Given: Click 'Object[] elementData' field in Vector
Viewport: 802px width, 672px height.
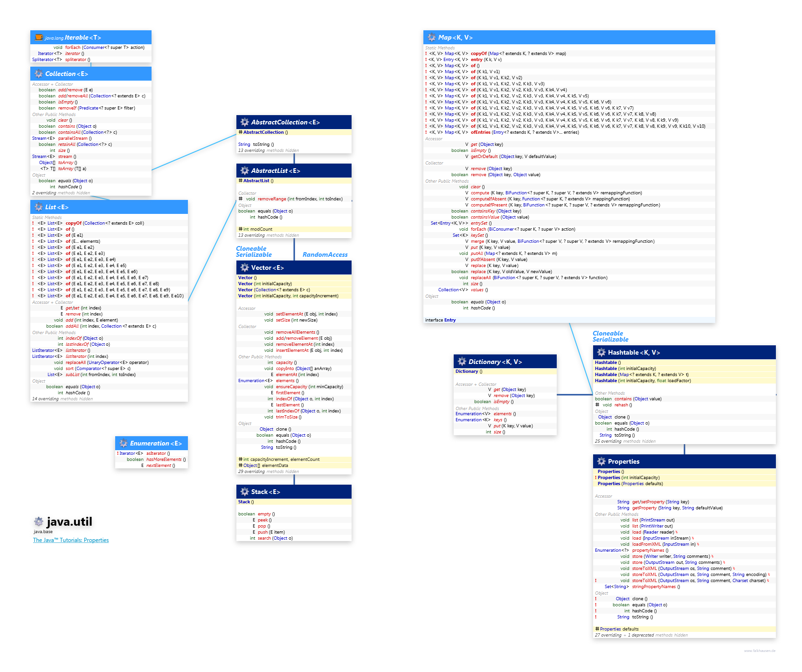Looking at the screenshot, I should (x=266, y=466).
